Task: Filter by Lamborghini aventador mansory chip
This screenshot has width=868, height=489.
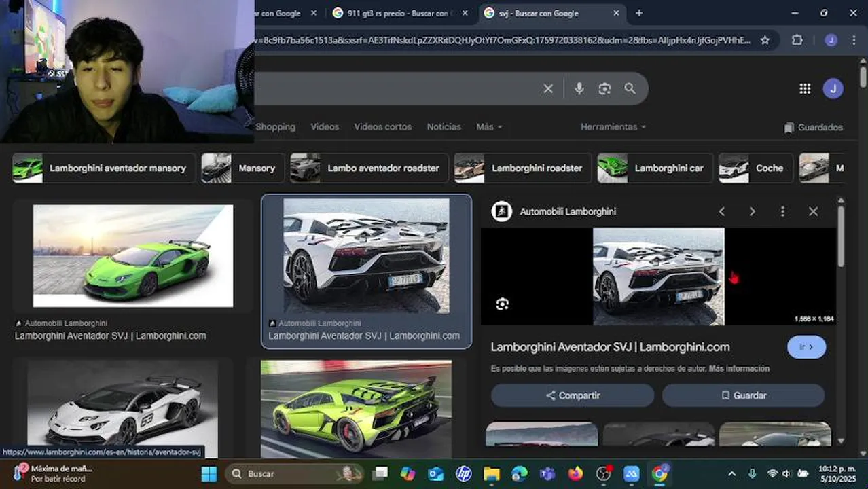Action: click(104, 168)
